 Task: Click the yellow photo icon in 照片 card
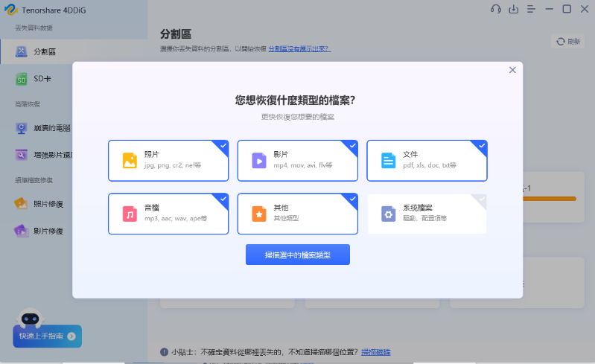pos(130,160)
